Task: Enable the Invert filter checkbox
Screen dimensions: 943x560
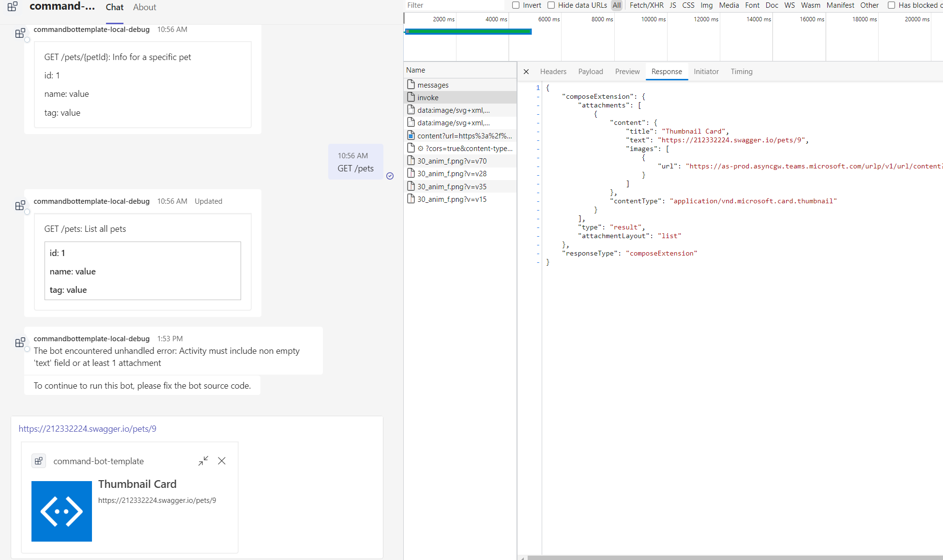Action: point(516,5)
